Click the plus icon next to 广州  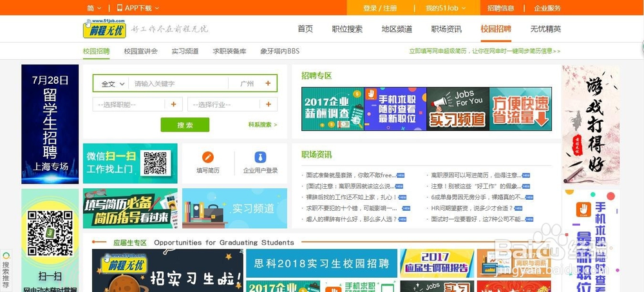click(x=268, y=83)
